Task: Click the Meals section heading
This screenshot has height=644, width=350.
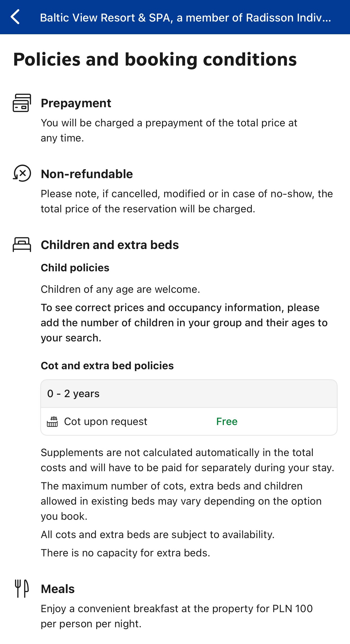Action: [x=58, y=589]
